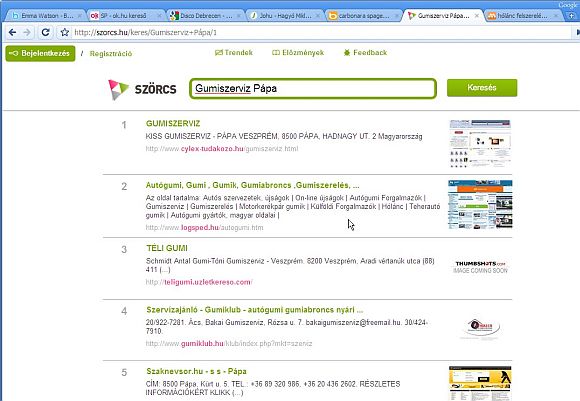Viewport: 580px width, 401px height.
Task: Open the Előzmények history link
Action: pos(298,53)
